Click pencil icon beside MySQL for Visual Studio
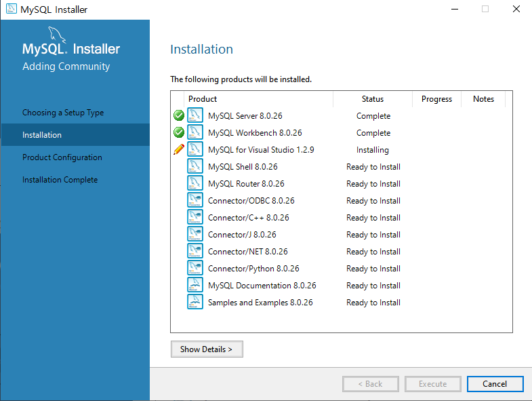The height and width of the screenshot is (401, 532). [x=179, y=149]
